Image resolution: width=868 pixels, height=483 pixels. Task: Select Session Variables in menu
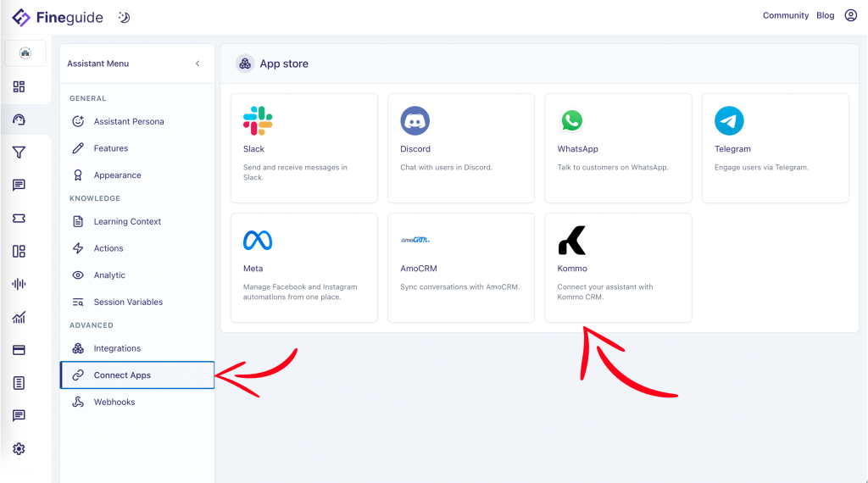(x=128, y=302)
